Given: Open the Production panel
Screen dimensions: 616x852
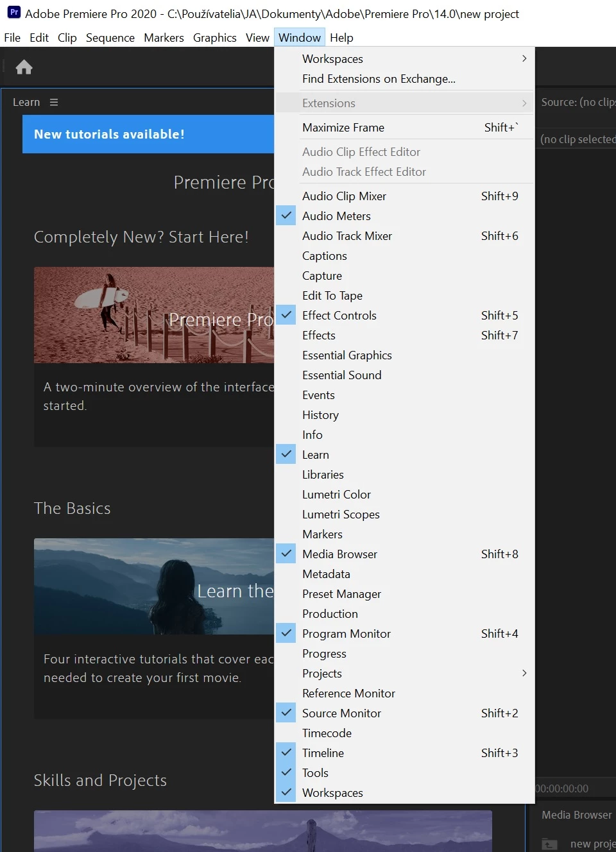Looking at the screenshot, I should click(x=404, y=614).
